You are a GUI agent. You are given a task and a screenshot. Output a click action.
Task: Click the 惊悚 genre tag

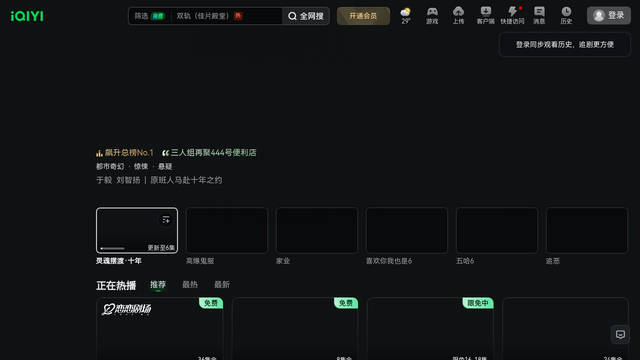click(x=141, y=167)
